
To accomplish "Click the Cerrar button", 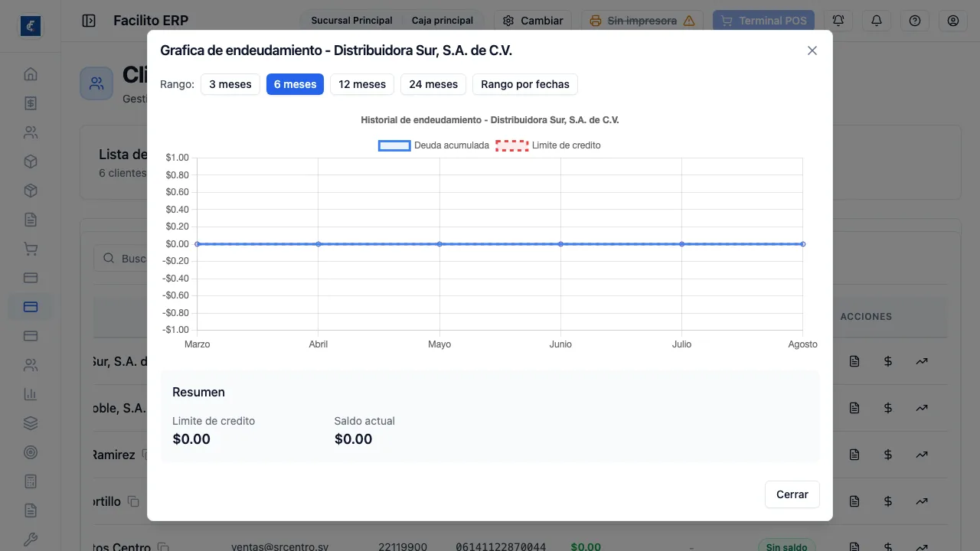I will click(x=792, y=494).
